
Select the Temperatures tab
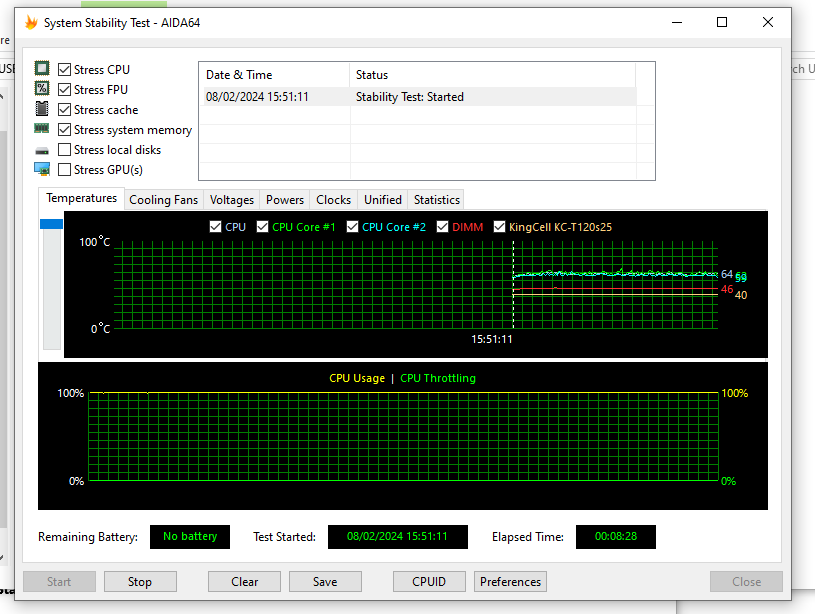(x=82, y=198)
